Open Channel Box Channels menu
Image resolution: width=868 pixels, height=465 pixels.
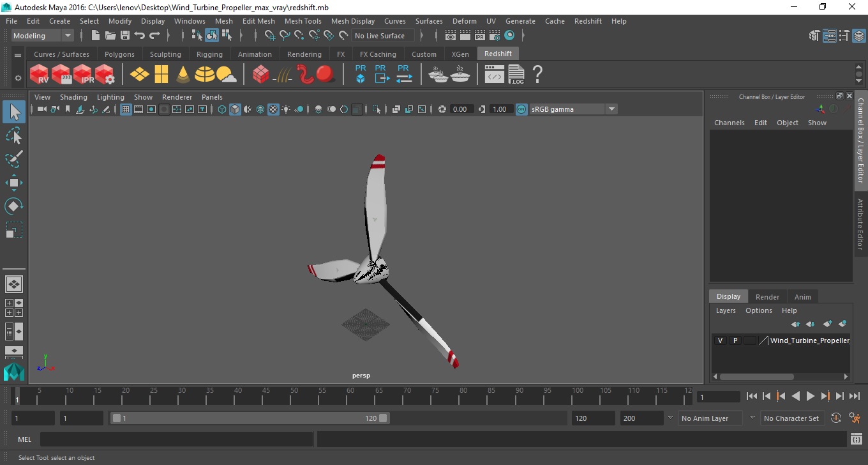pyautogui.click(x=729, y=123)
